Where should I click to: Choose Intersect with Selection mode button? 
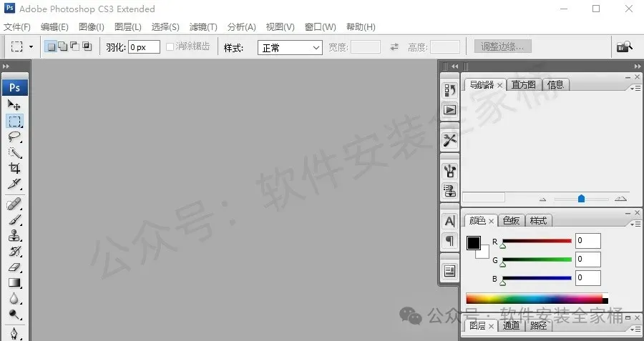[x=87, y=46]
